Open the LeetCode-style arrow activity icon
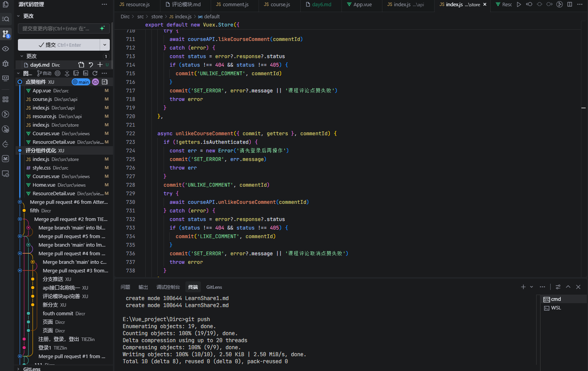 tap(5, 144)
